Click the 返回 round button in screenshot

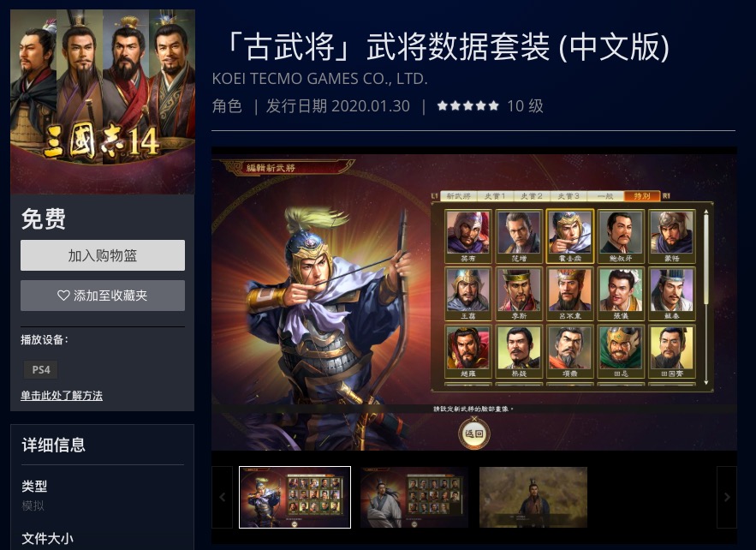pos(474,433)
